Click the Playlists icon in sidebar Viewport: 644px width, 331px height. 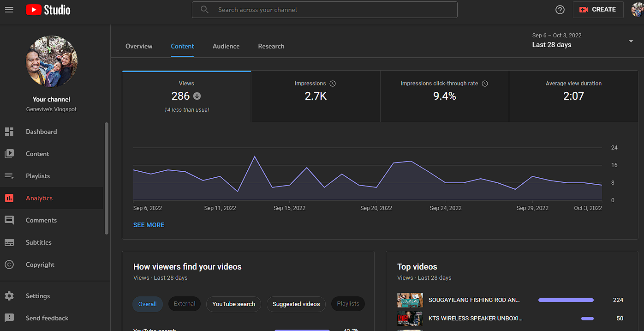coord(9,176)
